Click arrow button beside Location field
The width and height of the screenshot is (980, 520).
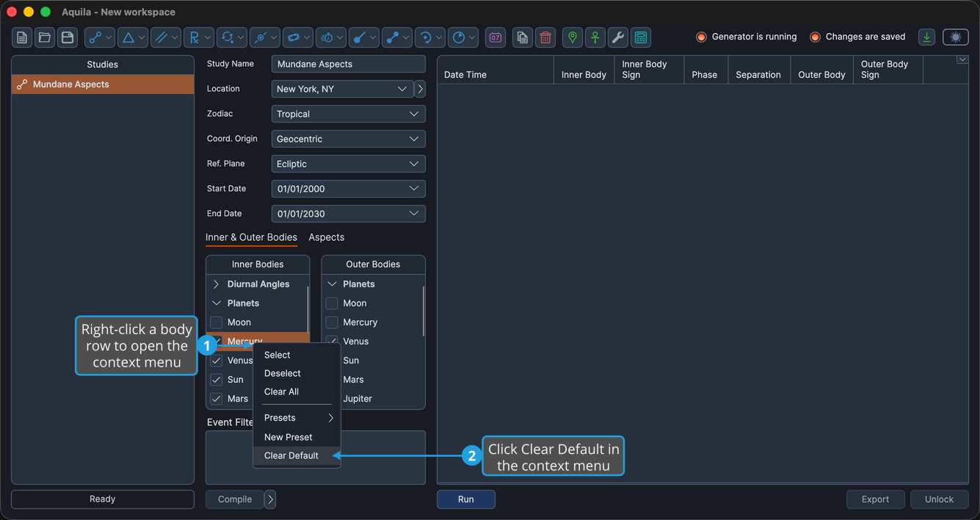(x=420, y=89)
